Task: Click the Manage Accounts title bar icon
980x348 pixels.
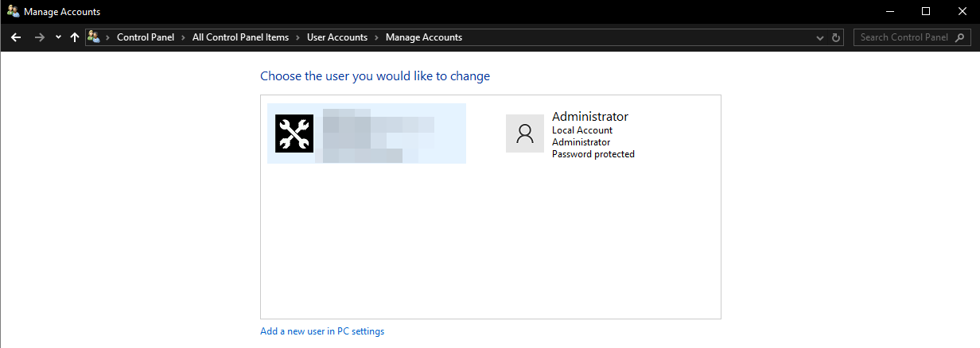Action: pos(13,12)
